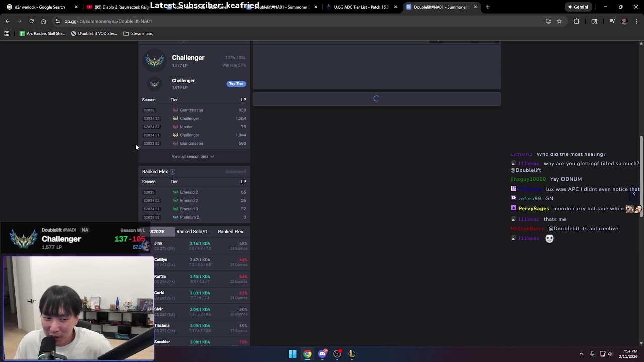Open Kai'Sa champion stats row

[x=195, y=279]
